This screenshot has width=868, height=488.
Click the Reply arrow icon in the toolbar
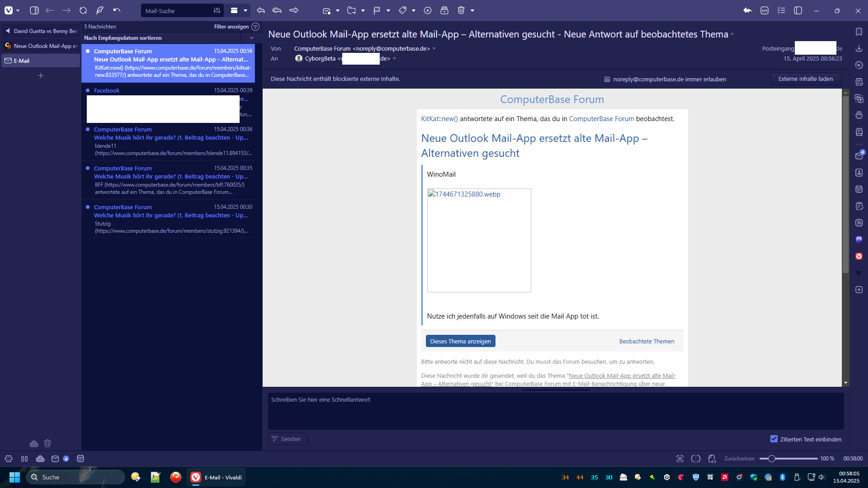click(261, 10)
